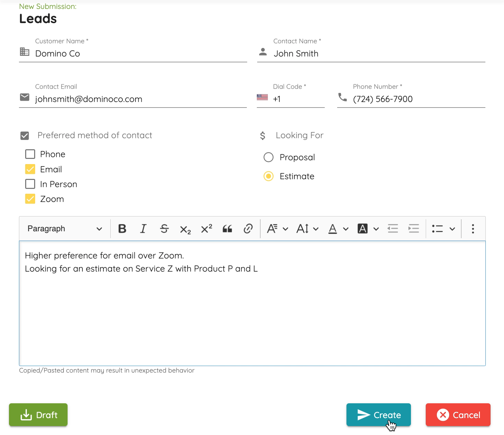
Task: Open the font background color picker
Action: [x=362, y=229]
